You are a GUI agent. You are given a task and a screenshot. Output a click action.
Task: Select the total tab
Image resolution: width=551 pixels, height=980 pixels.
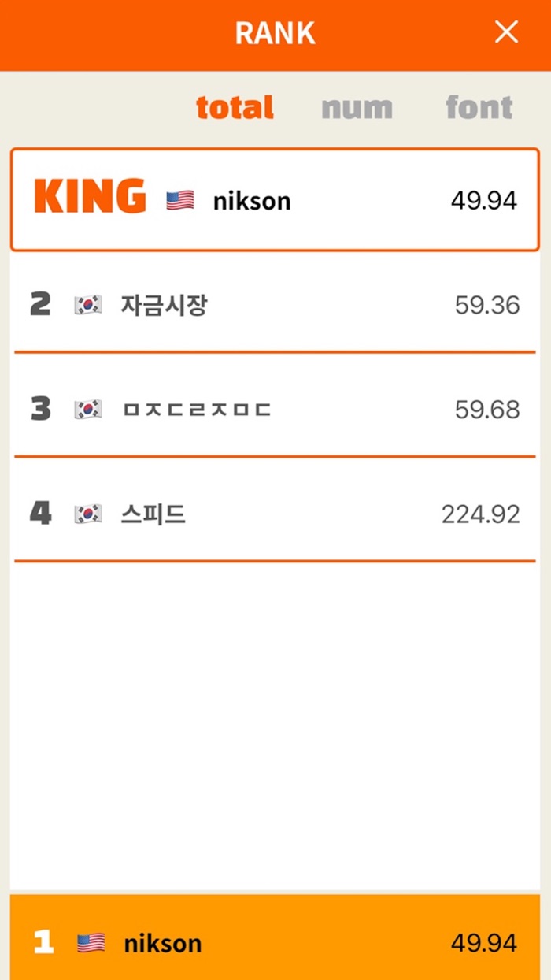[x=235, y=108]
